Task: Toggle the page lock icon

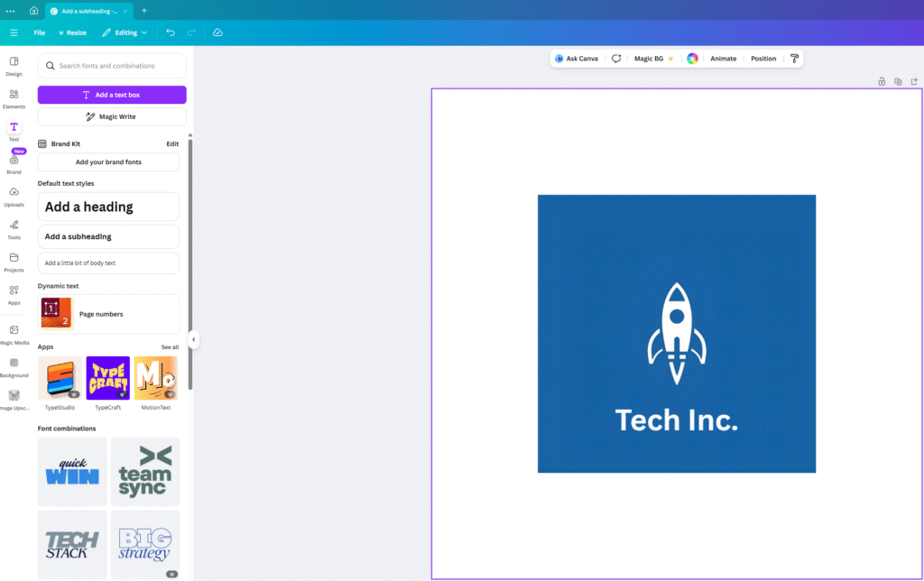Action: point(882,81)
